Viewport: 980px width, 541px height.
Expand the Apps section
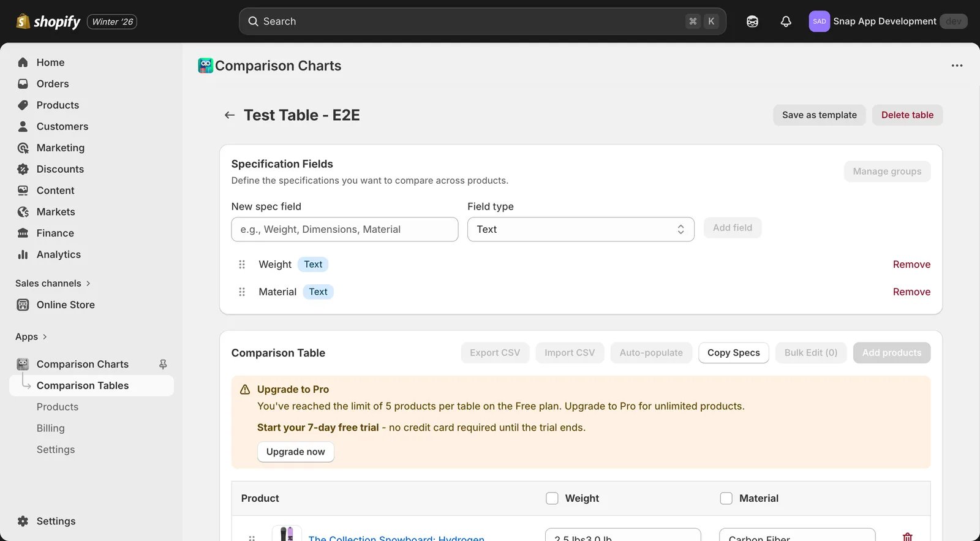click(x=31, y=337)
